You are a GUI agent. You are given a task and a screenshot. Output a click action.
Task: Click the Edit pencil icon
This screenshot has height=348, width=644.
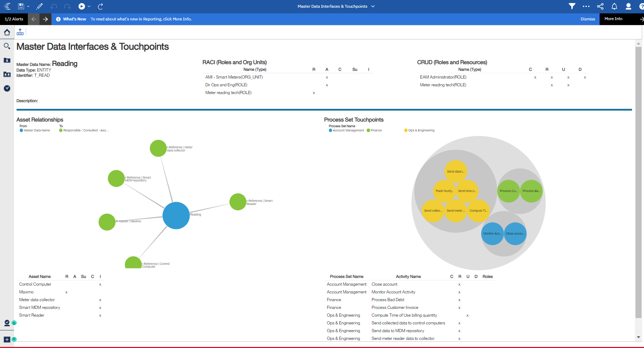point(39,6)
